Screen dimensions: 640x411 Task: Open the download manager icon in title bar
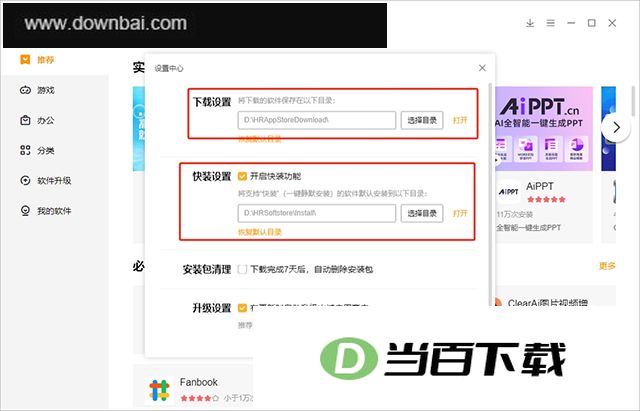coord(530,23)
